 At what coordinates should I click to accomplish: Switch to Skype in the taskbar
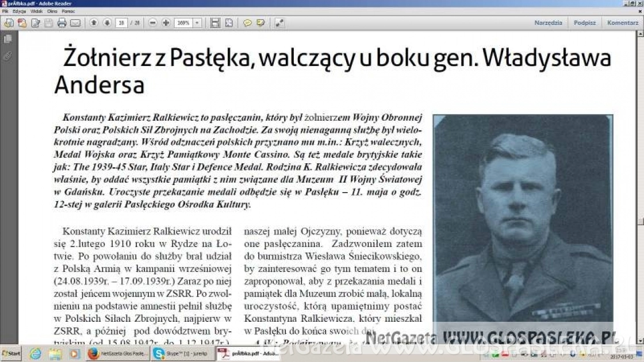tap(182, 353)
